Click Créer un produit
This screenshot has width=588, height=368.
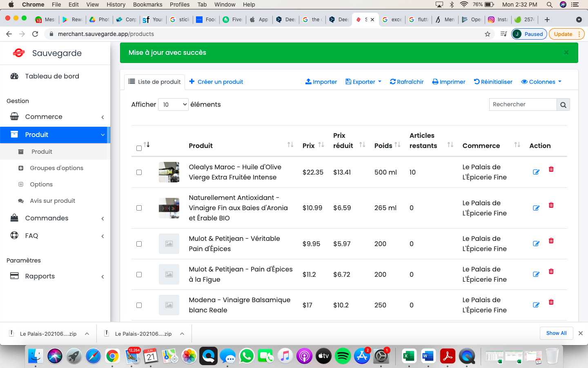(x=216, y=82)
